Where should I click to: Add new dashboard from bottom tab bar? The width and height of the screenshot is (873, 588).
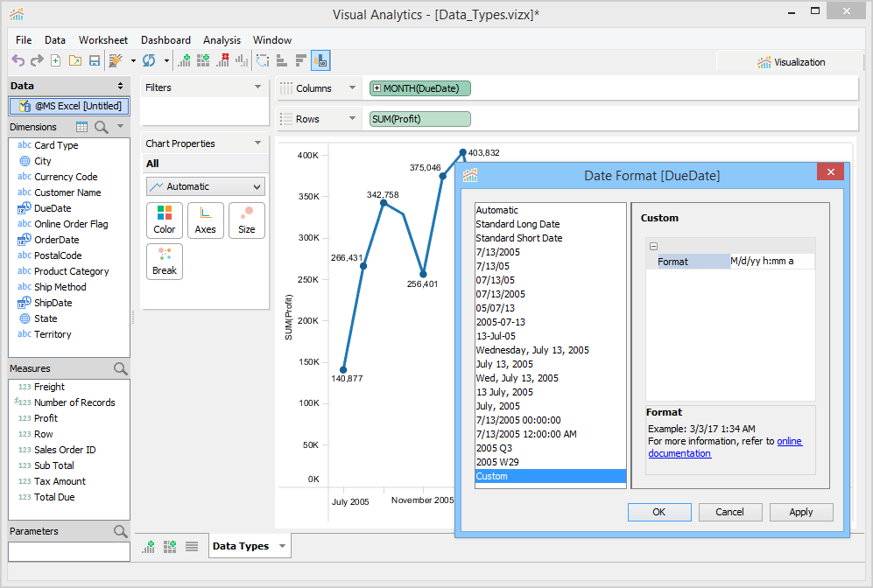tap(171, 546)
